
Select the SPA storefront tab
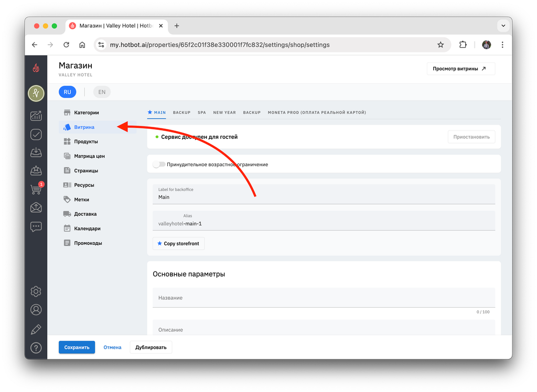pos(202,113)
